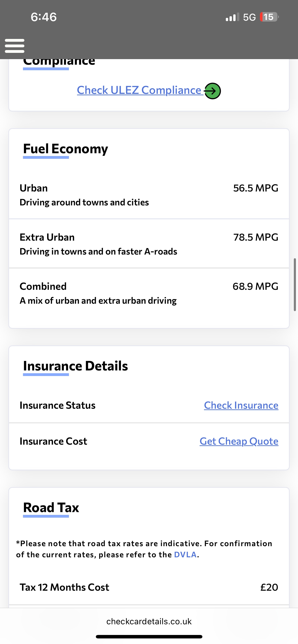Tap the Extra Urban 78.5 MPG value
The image size is (298, 644).
(256, 237)
